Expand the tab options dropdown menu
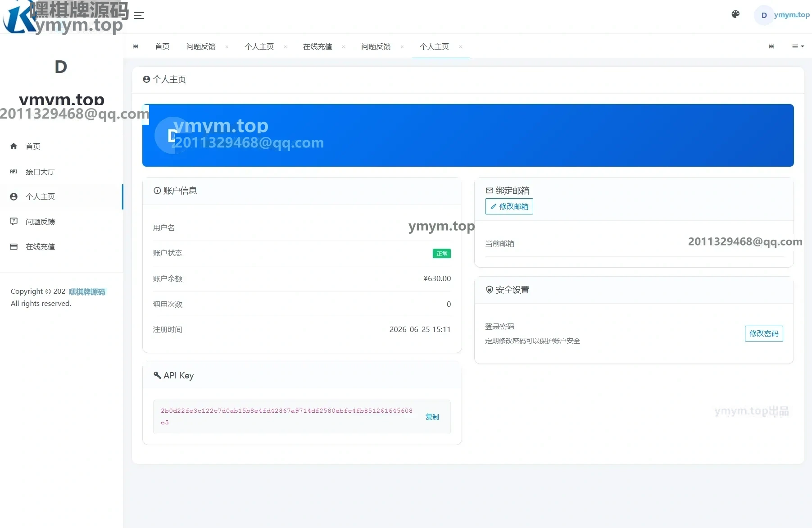 (x=798, y=46)
